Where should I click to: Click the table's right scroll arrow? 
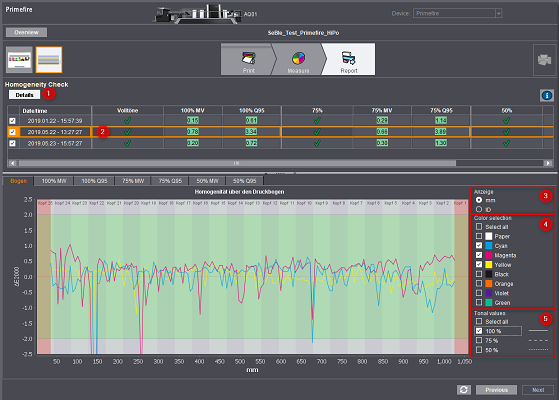[x=548, y=163]
